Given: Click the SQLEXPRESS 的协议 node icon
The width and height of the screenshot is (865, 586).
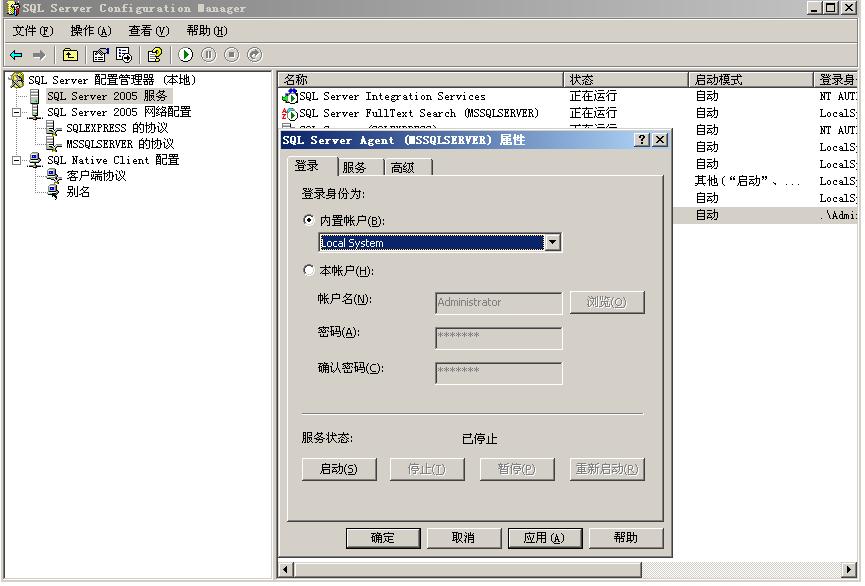Looking at the screenshot, I should [54, 129].
